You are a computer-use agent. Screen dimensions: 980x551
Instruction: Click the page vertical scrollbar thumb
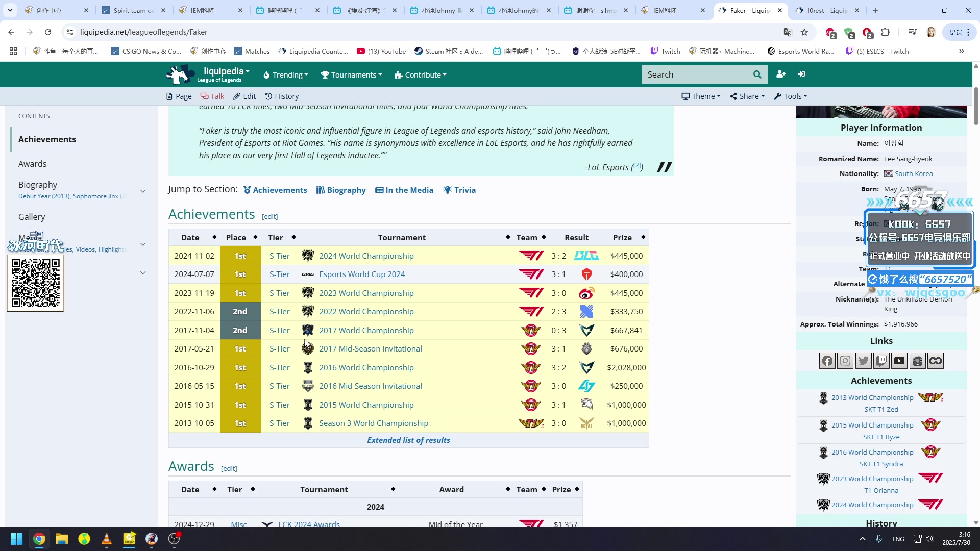(976, 106)
